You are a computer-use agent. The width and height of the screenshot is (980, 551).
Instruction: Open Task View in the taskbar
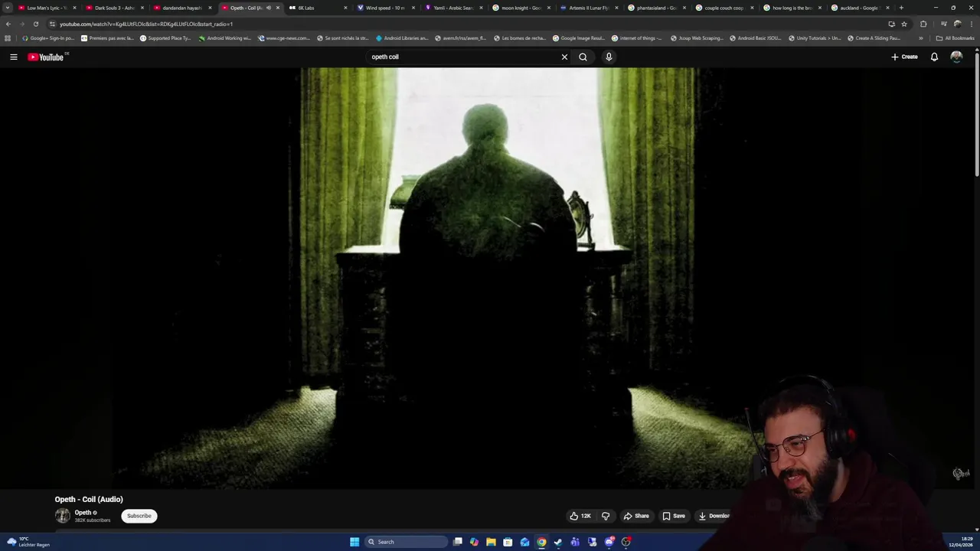tap(458, 542)
